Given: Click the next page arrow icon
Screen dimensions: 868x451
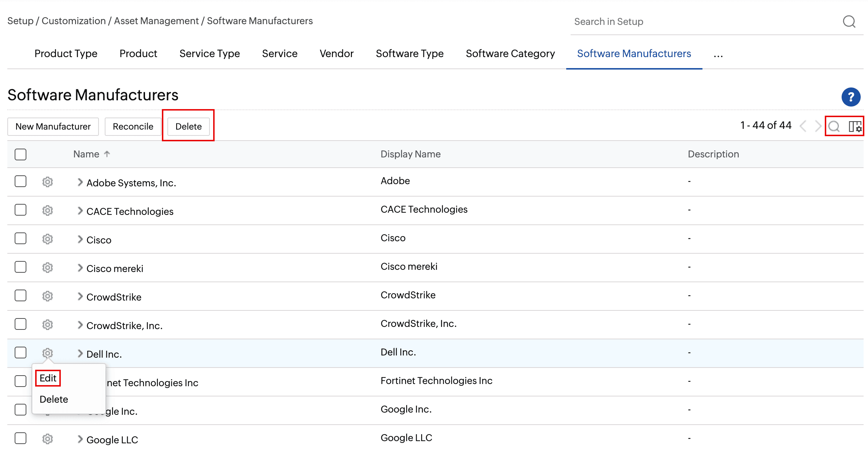Looking at the screenshot, I should point(818,126).
